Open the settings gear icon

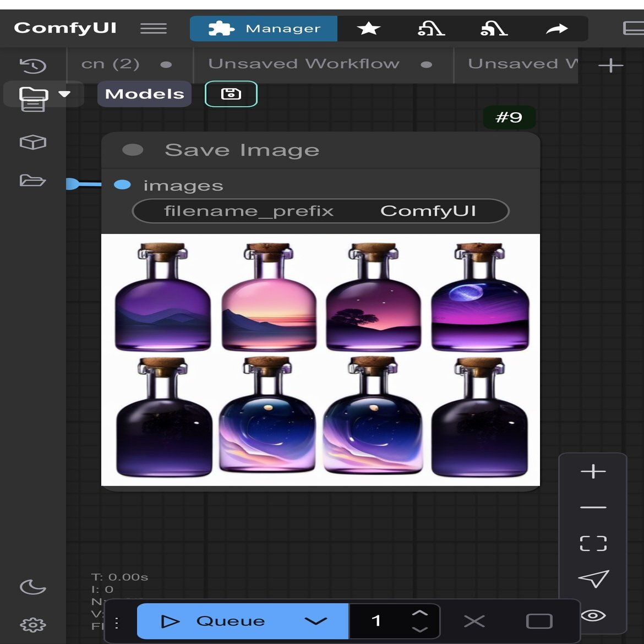33,624
